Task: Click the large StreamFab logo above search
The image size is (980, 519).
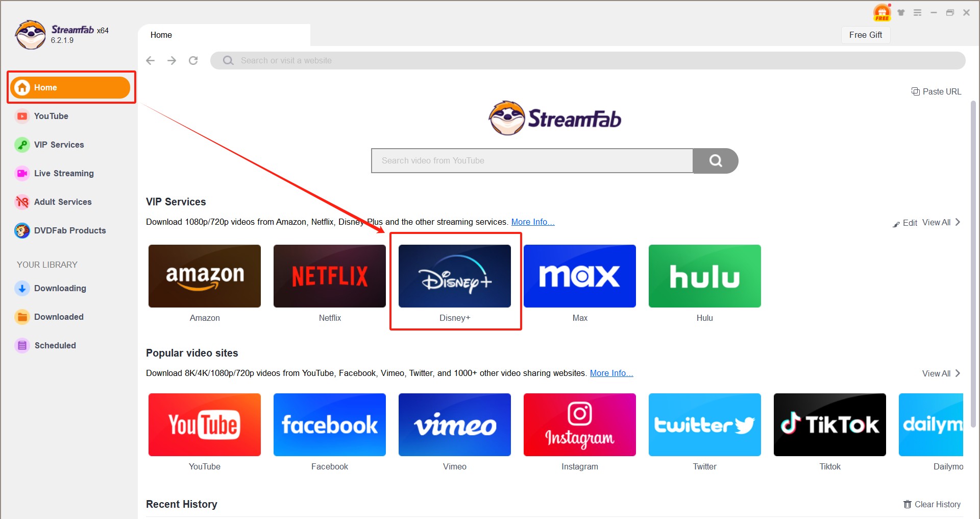Action: point(555,118)
